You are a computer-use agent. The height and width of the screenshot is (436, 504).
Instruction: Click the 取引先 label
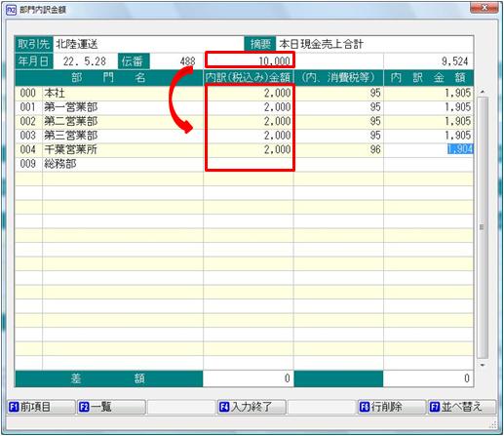tap(33, 44)
